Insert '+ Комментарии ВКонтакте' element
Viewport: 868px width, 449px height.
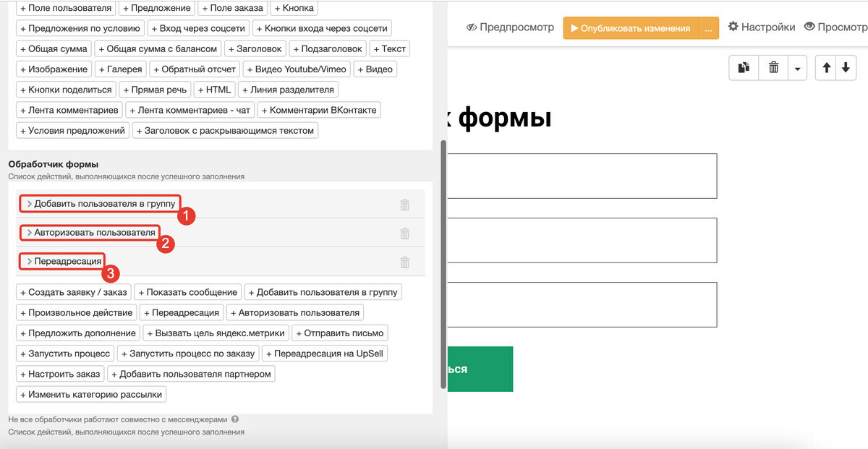320,110
